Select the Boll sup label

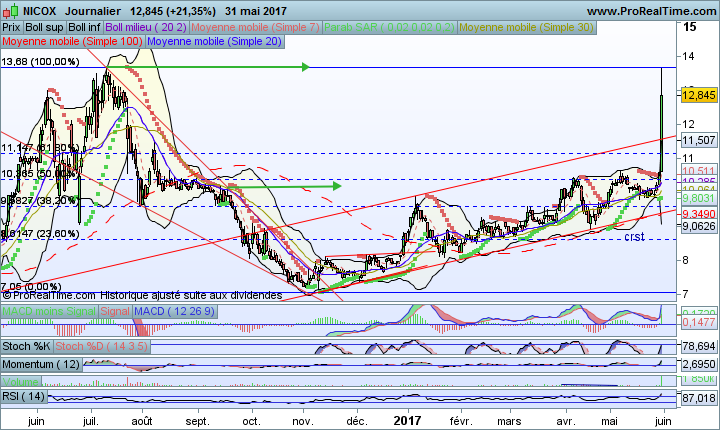coord(44,28)
